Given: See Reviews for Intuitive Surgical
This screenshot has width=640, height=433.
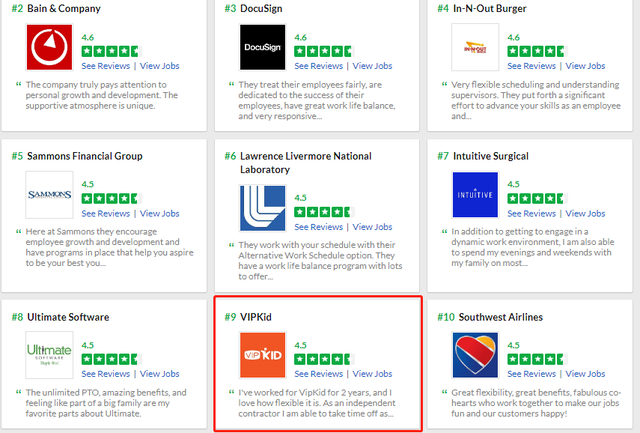Looking at the screenshot, I should pos(531,213).
